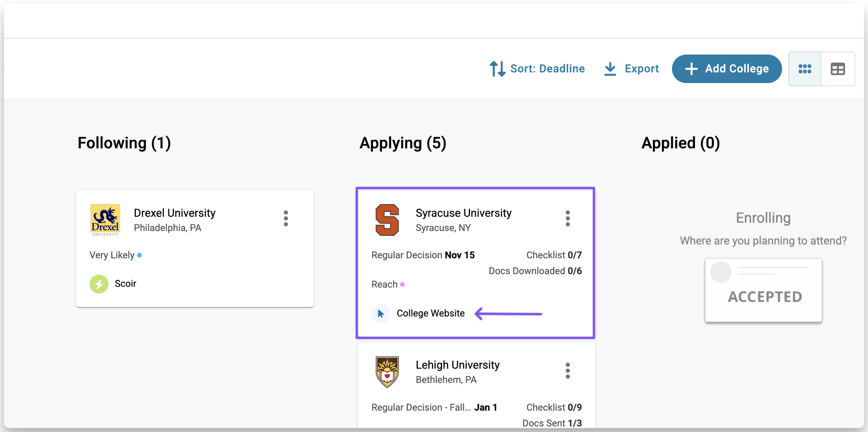Switch to card grid view
Screen dimensions: 868x432
[805, 69]
